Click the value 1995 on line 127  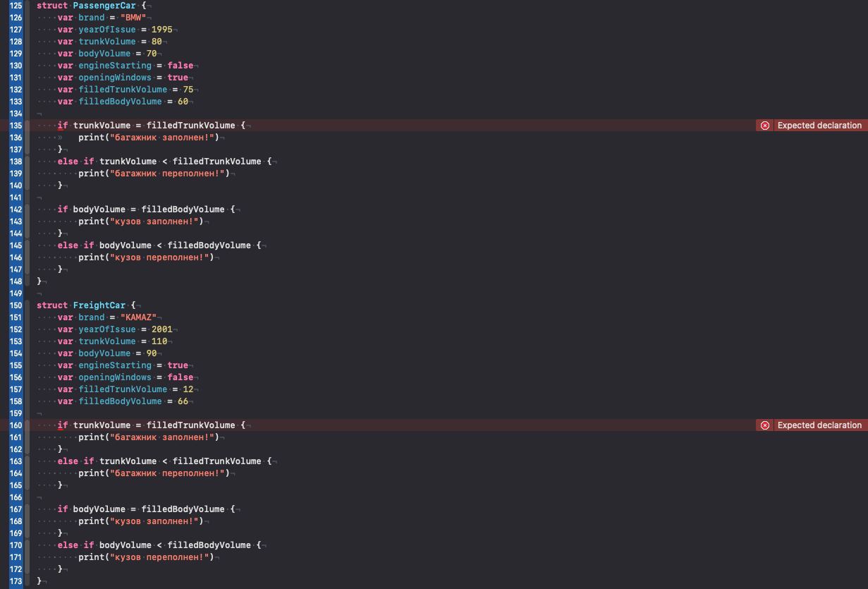coord(161,30)
